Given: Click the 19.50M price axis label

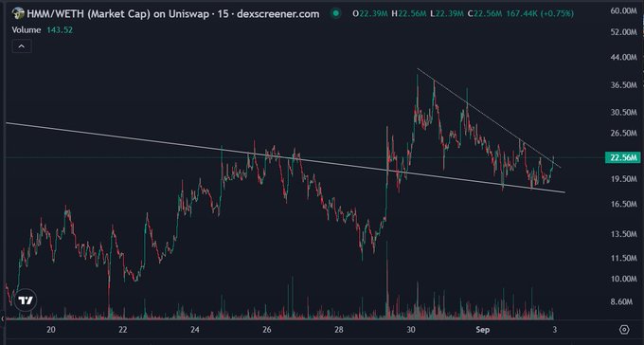Looking at the screenshot, I should [623, 179].
